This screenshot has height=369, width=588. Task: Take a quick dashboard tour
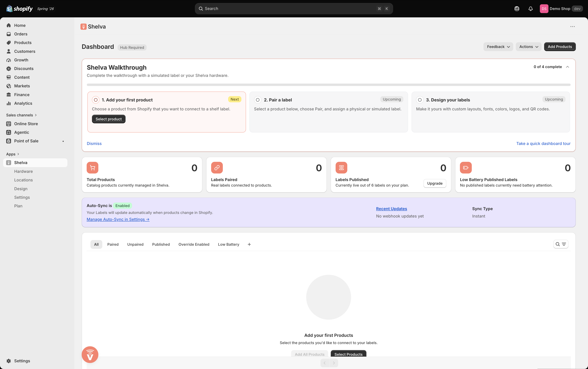point(543,144)
